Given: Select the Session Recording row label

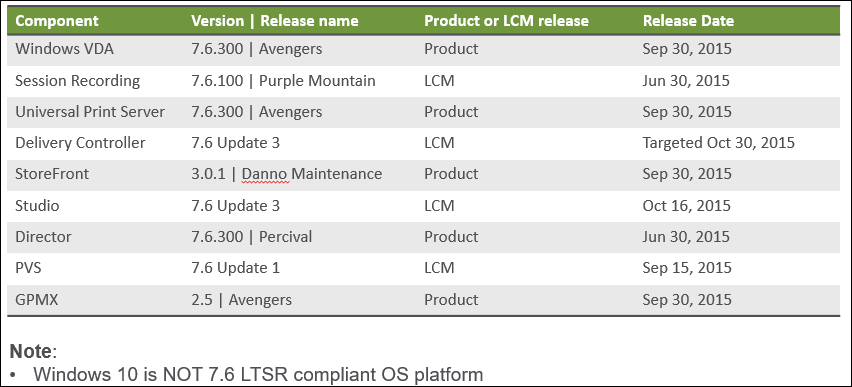Looking at the screenshot, I should coord(77,80).
